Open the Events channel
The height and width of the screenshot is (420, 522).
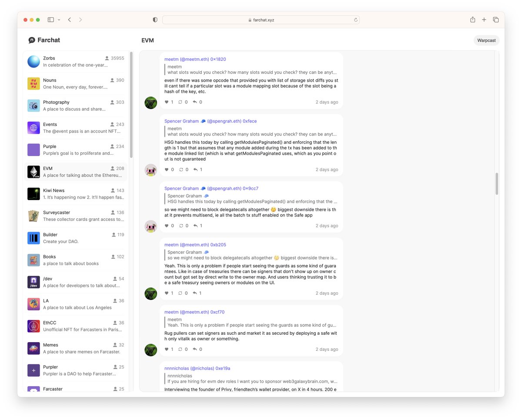[76, 128]
